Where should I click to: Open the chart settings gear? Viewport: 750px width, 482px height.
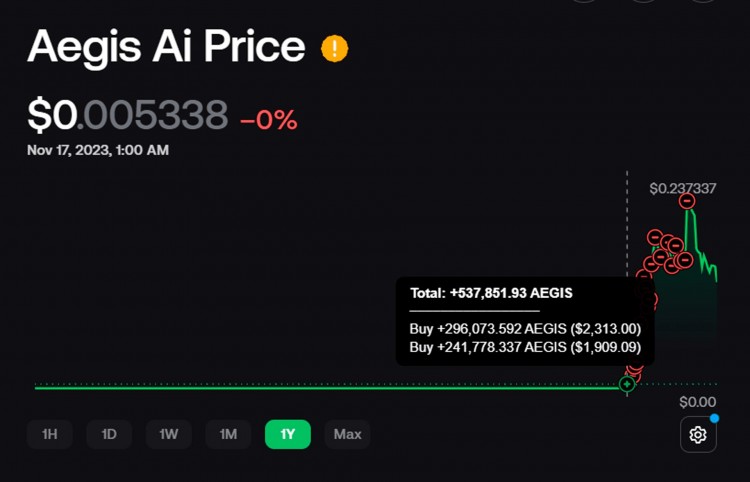tap(698, 435)
